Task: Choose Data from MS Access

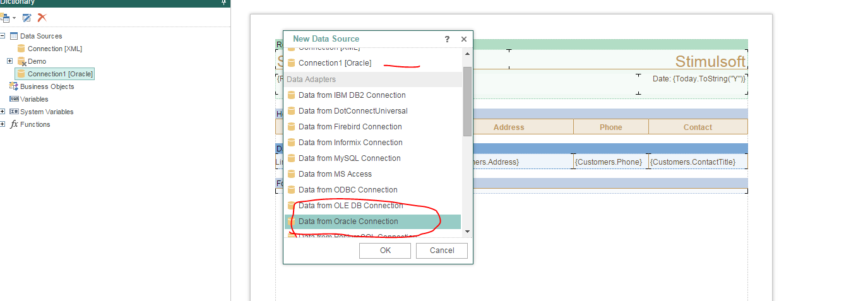Action: [x=374, y=174]
